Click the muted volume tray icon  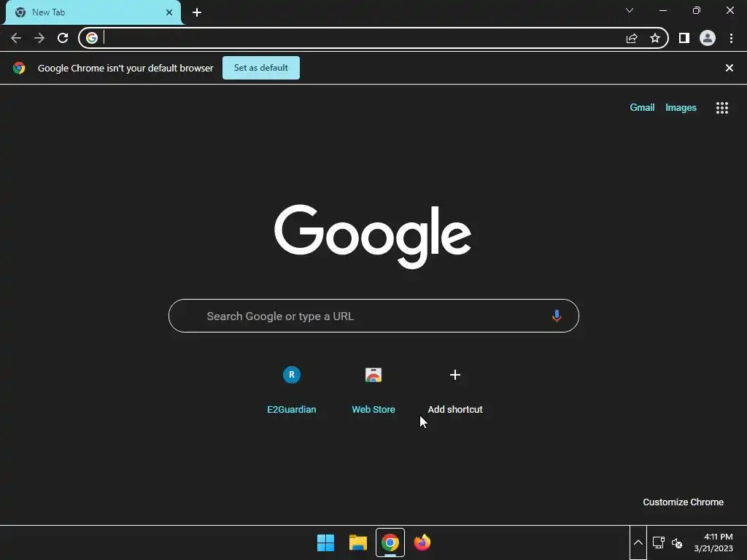(x=677, y=542)
